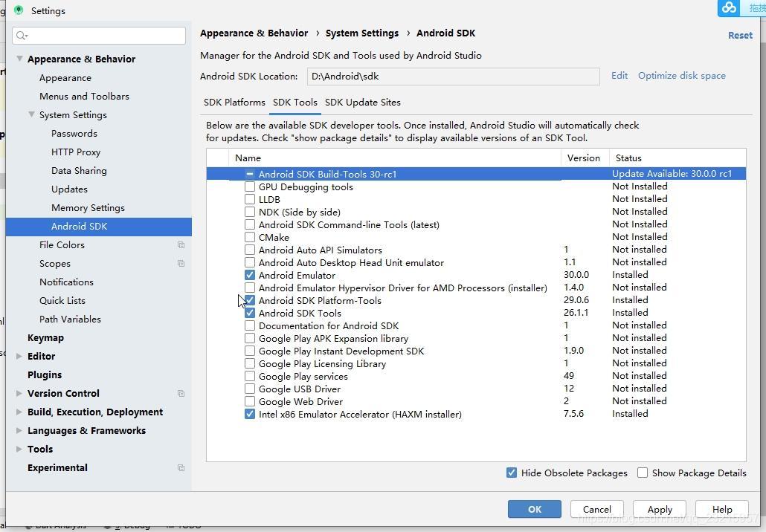Click the OK button
Screen dimensions: 766x532
(x=535, y=509)
